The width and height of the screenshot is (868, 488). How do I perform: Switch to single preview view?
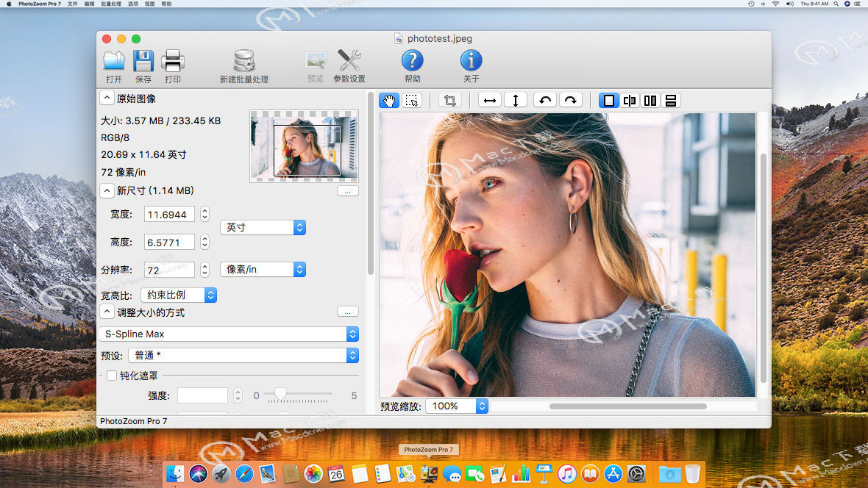[609, 101]
